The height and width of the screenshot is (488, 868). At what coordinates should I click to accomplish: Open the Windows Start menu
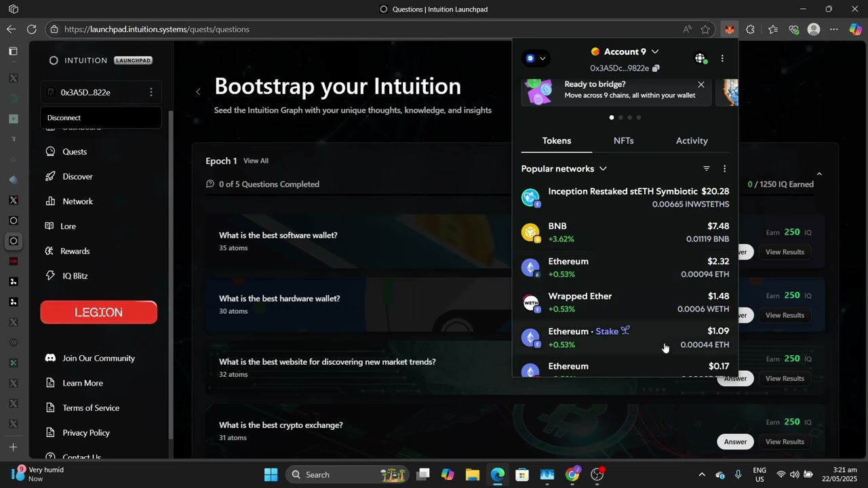(x=271, y=474)
